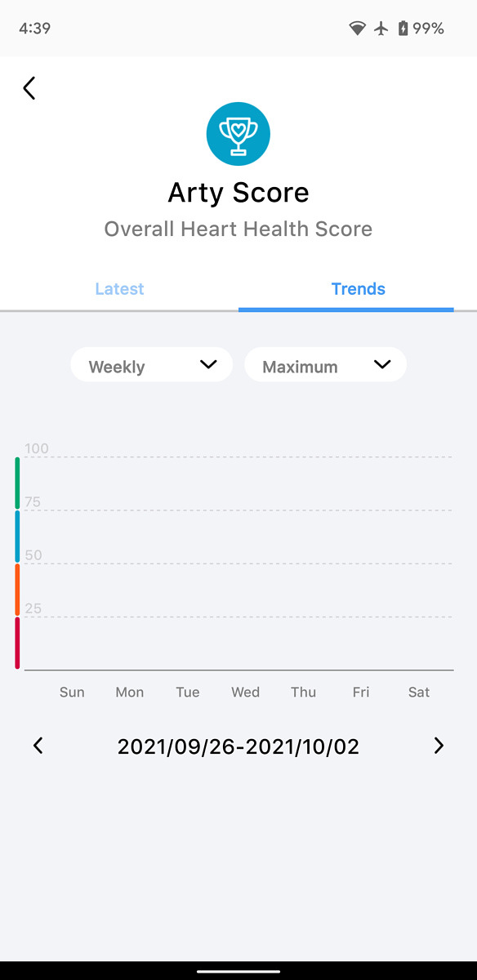Viewport: 477px width, 980px height.
Task: Open the Maximum value dropdown
Action: click(x=325, y=365)
